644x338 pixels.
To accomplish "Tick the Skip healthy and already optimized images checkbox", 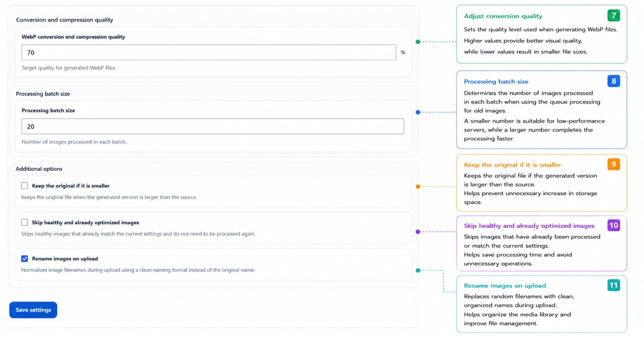I will coord(25,222).
